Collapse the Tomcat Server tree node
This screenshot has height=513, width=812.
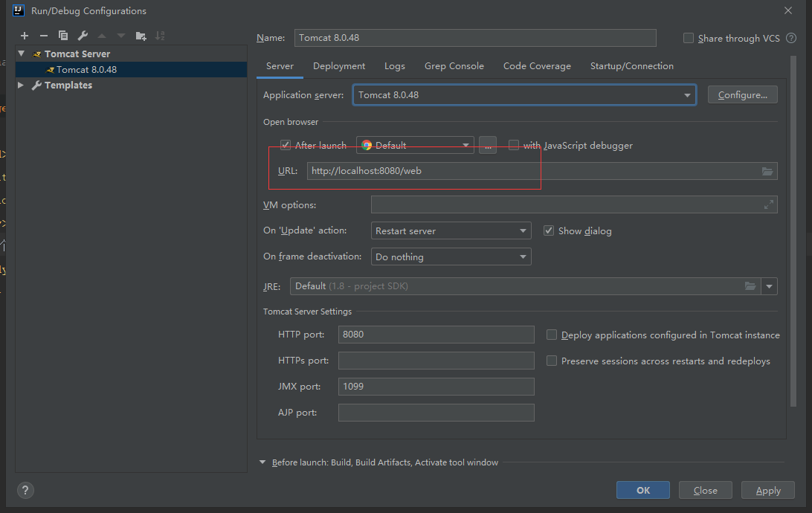22,54
